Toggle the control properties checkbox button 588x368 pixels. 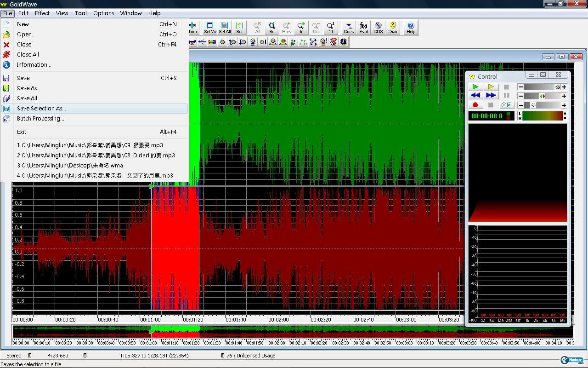pyautogui.click(x=506, y=105)
